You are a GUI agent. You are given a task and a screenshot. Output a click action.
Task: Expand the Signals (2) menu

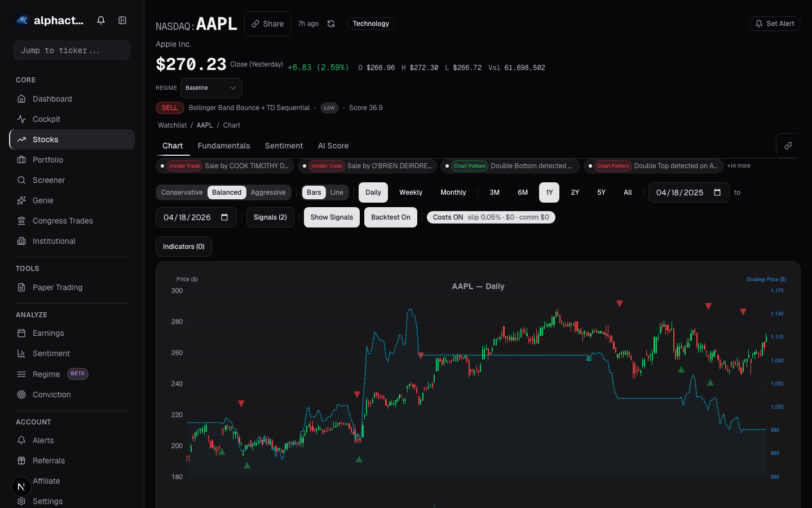tap(270, 217)
